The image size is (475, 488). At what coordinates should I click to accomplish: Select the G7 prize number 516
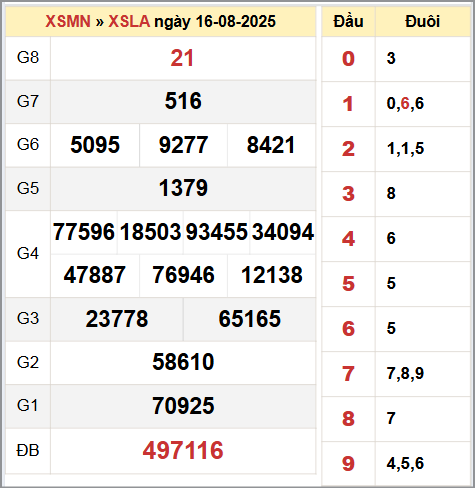coord(183,101)
